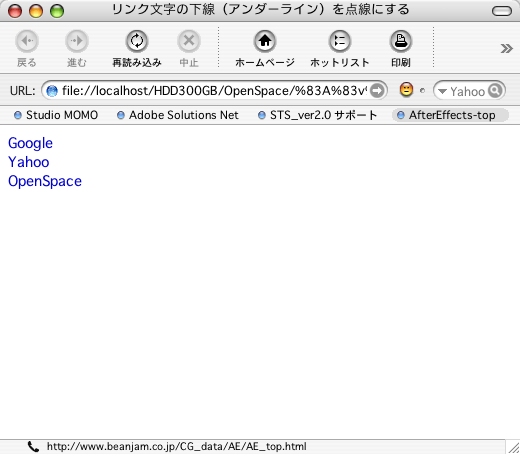Click the toolbar toggle pill button
The image size is (520, 454).
coord(502,11)
